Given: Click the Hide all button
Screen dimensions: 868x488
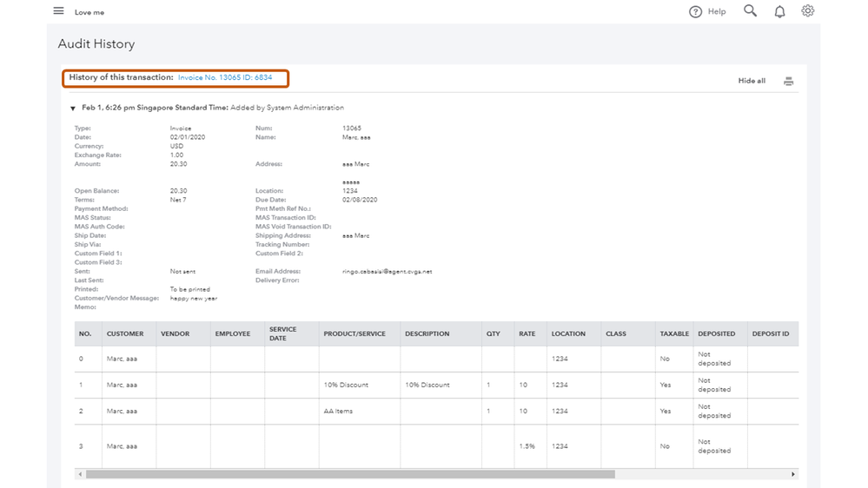Looking at the screenshot, I should 752,81.
